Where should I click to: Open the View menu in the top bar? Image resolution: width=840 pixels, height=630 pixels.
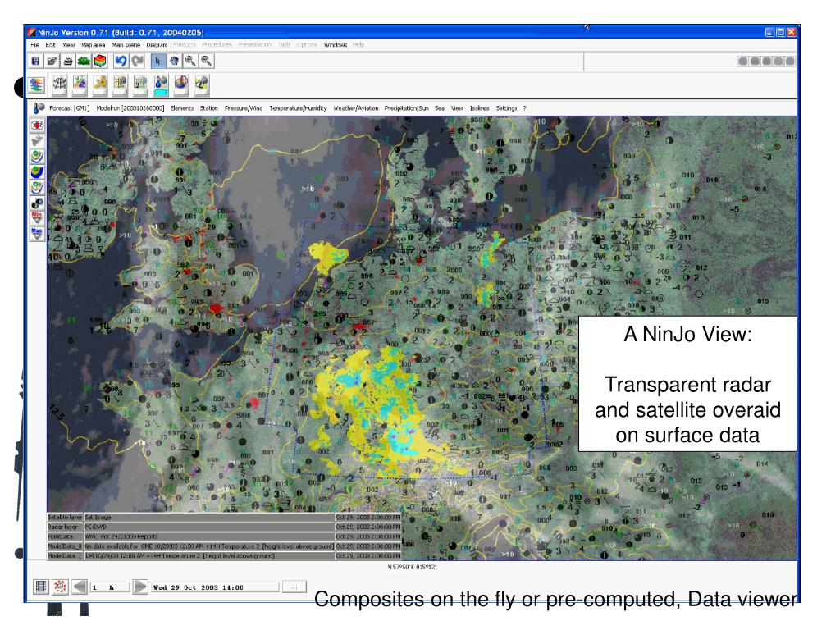pyautogui.click(x=69, y=45)
